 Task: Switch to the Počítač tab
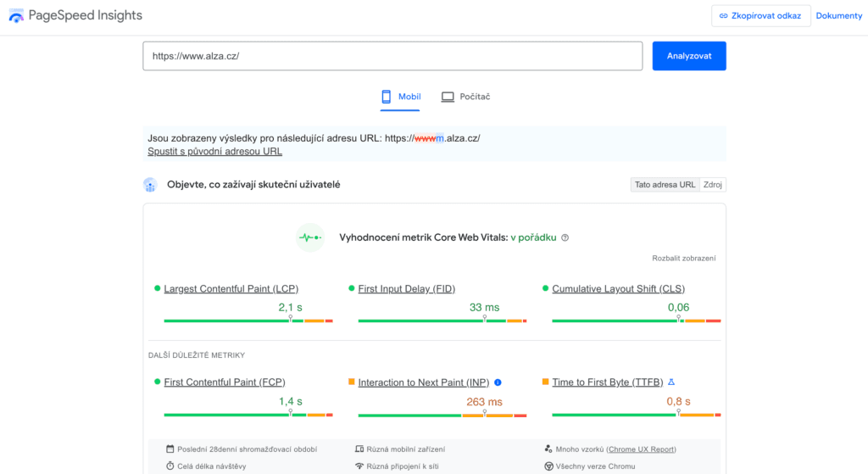pos(465,97)
